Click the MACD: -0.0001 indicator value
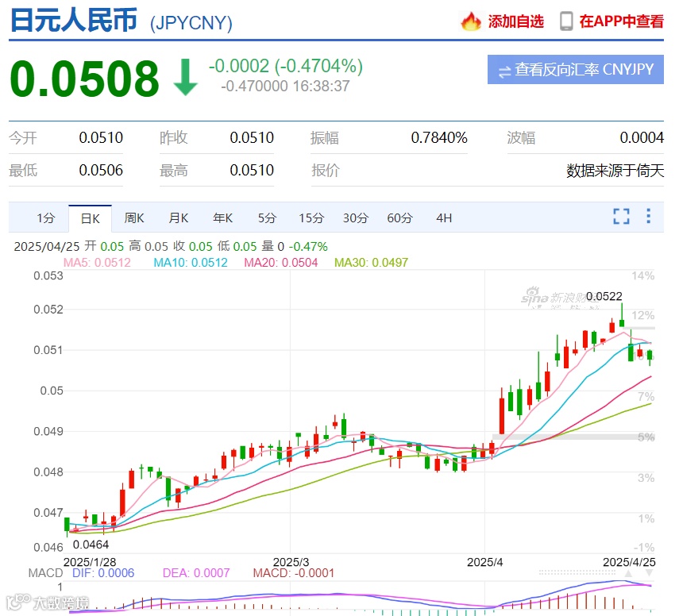 pos(294,573)
